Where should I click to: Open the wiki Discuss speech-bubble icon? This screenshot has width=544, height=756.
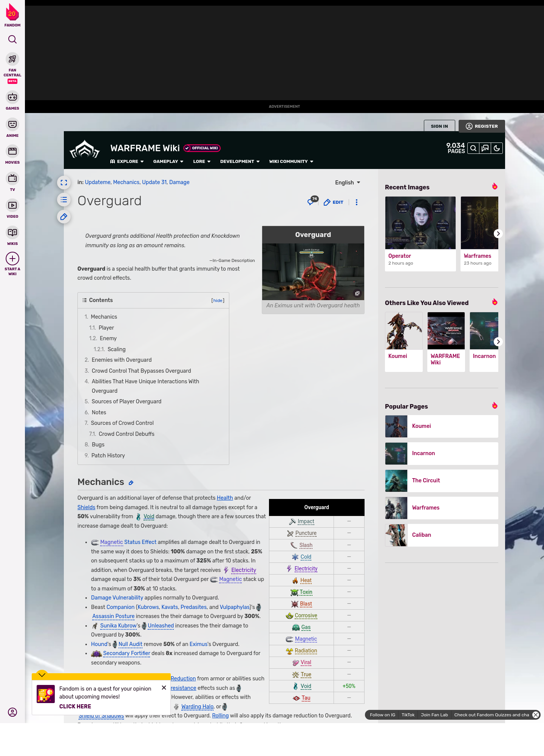[485, 148]
